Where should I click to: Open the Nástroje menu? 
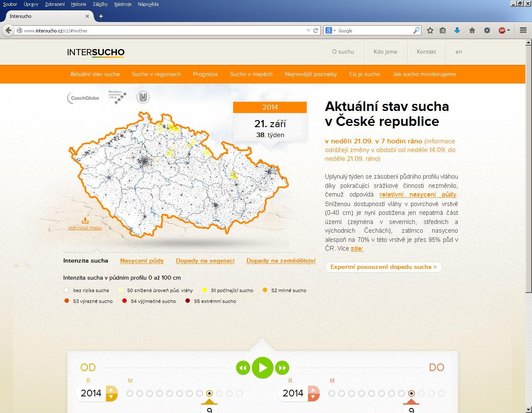123,4
